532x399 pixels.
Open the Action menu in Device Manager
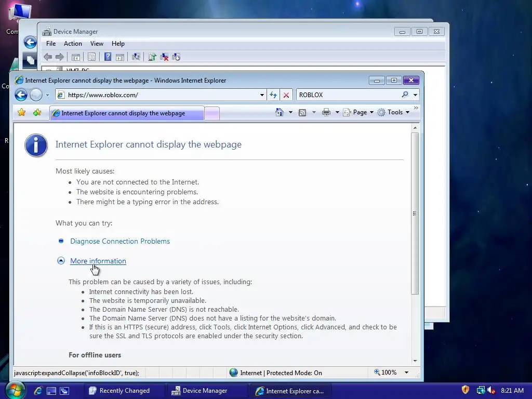click(x=73, y=44)
